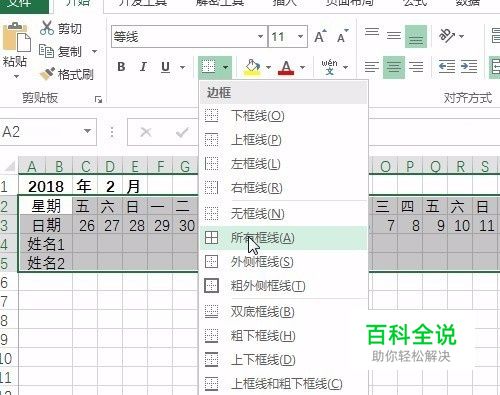Screen dimensions: 500x395
Task: Increase font size with large A
Action: tap(320, 36)
